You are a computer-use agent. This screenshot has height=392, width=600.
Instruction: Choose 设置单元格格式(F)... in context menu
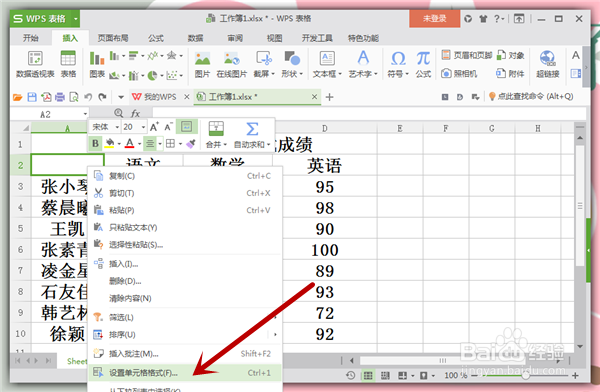point(186,372)
